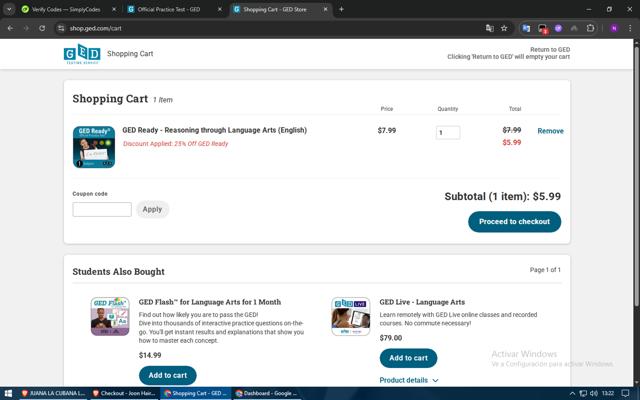Expand Product details for GED Live

(x=409, y=380)
